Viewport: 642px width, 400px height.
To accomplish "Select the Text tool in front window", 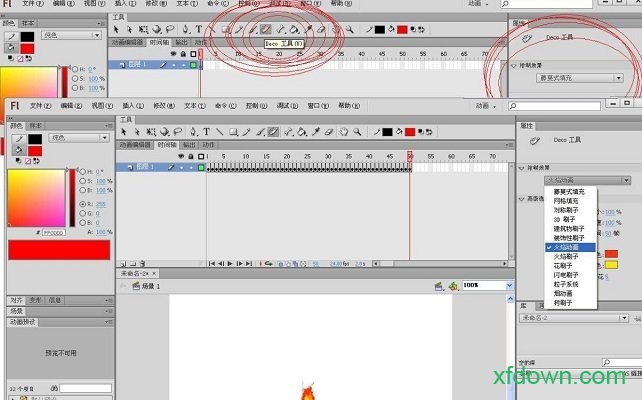I will [206, 131].
